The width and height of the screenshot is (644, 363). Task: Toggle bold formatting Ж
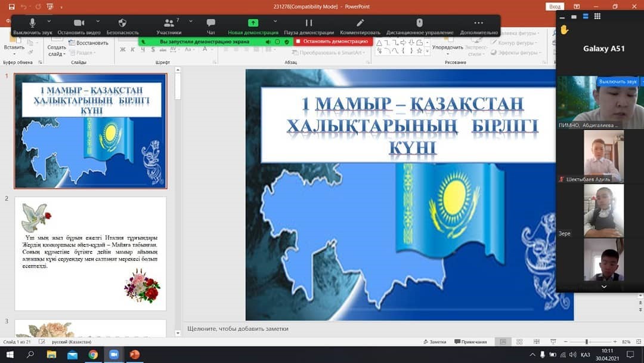pos(122,50)
